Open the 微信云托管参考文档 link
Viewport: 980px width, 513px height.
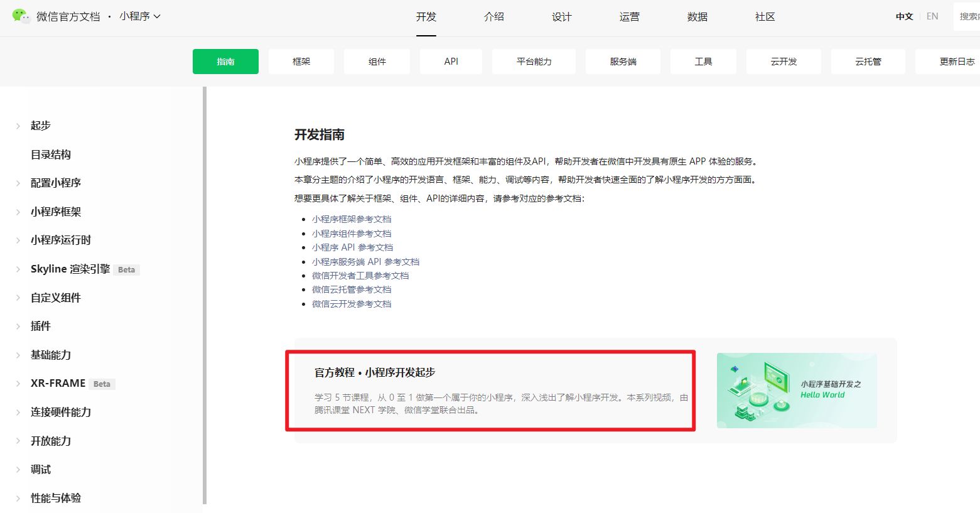352,289
